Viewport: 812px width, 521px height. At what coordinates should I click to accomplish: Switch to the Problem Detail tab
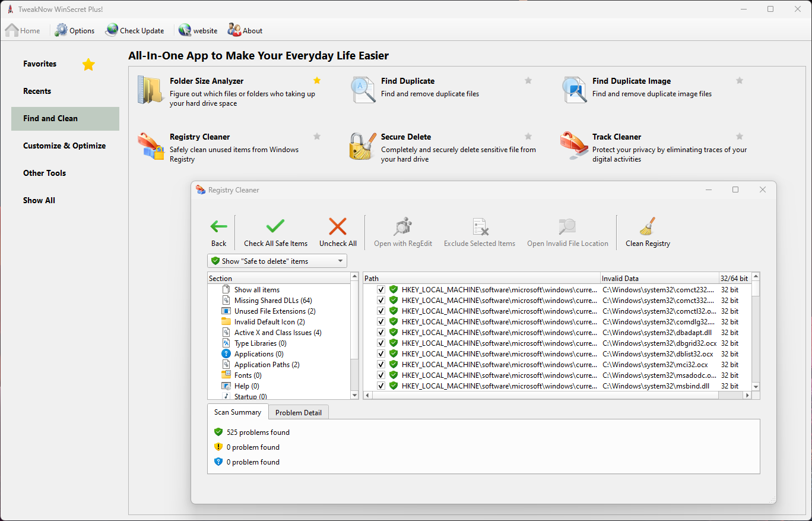click(x=299, y=412)
